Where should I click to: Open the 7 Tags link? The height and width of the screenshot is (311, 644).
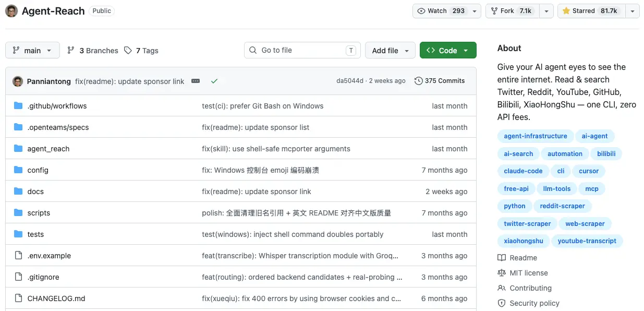tap(141, 51)
